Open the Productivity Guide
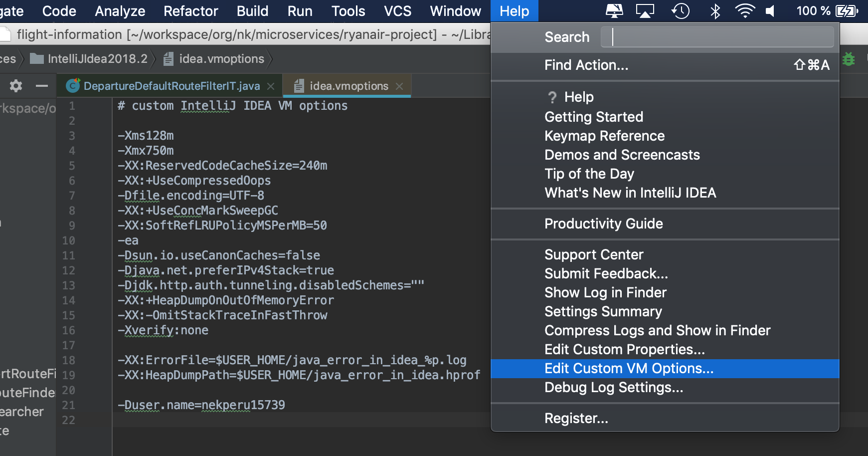The image size is (868, 456). (x=665, y=224)
